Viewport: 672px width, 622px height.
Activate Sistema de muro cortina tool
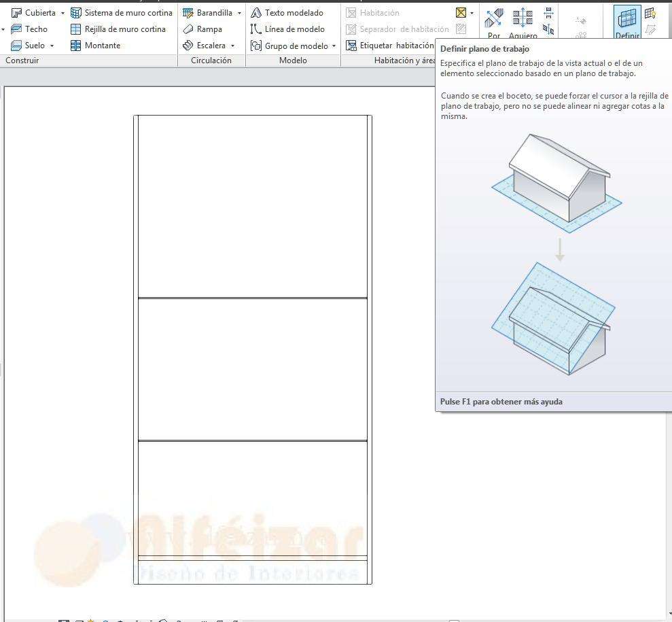[x=121, y=13]
